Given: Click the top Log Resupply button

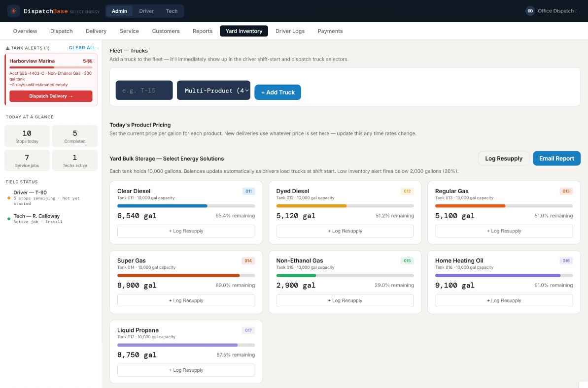Looking at the screenshot, I should (x=504, y=159).
